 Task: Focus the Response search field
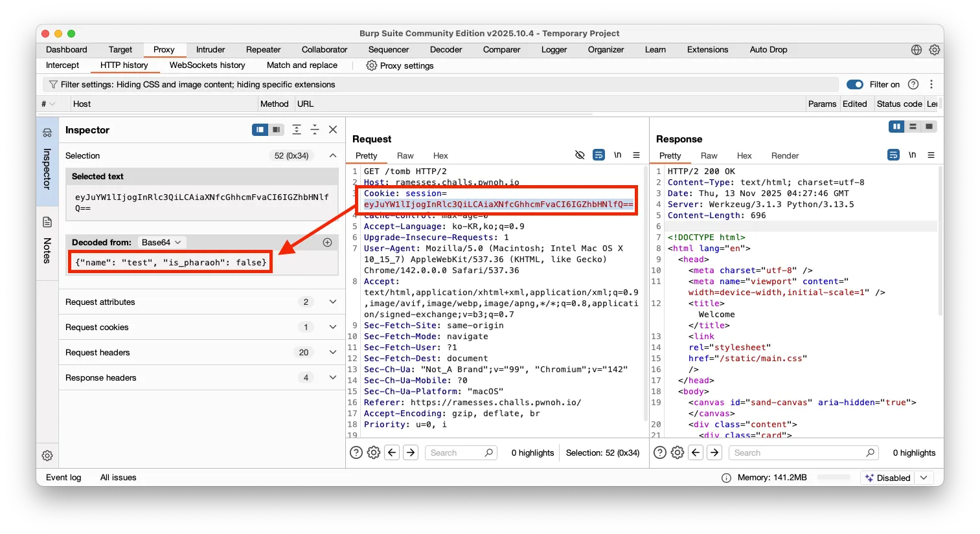click(x=805, y=452)
